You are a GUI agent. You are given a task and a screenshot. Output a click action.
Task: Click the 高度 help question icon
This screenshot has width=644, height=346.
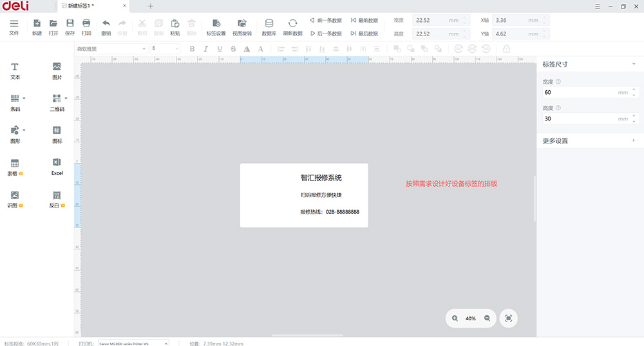[558, 108]
